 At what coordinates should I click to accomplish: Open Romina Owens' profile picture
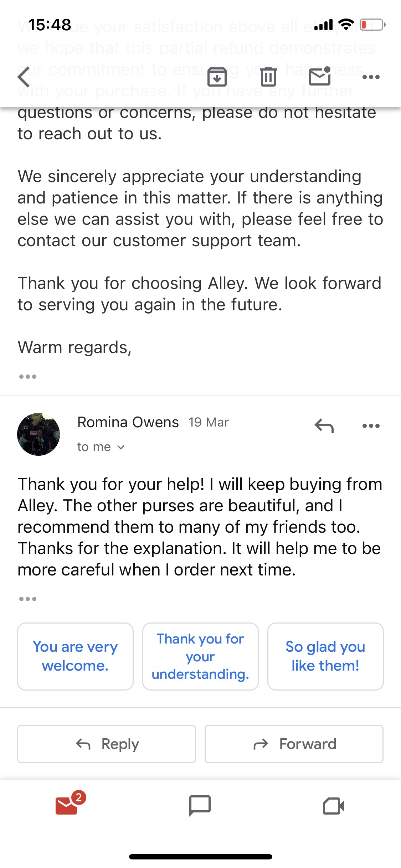[38, 434]
